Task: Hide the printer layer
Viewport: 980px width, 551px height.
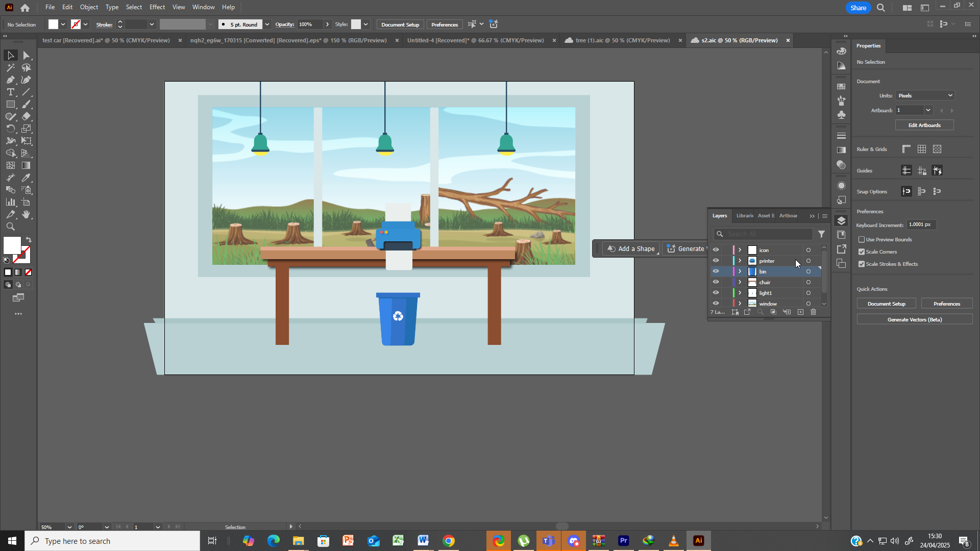Action: point(716,261)
